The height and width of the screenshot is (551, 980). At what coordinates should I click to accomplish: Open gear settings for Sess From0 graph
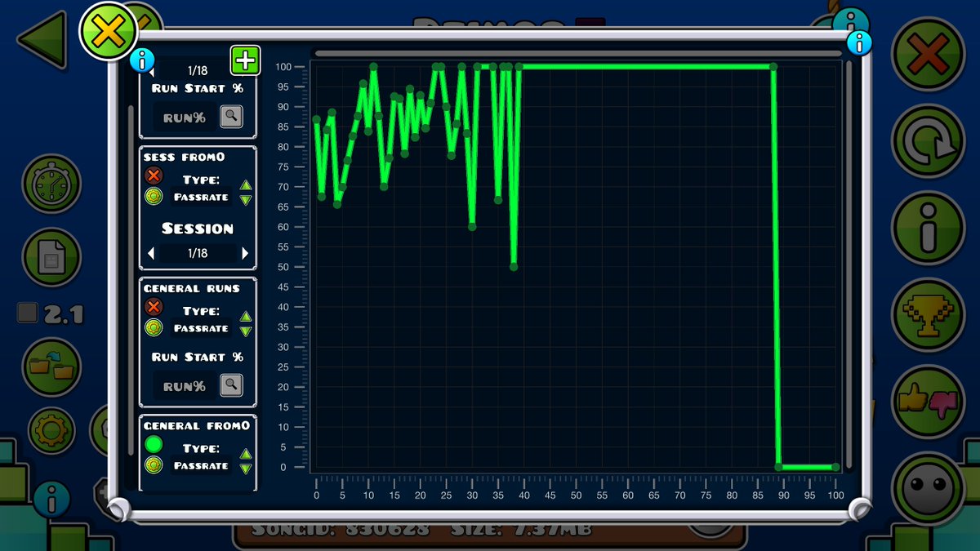click(x=153, y=197)
